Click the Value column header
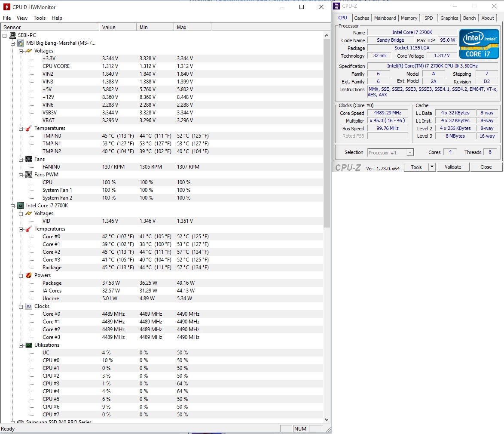The width and height of the screenshot is (504, 434). coord(118,28)
